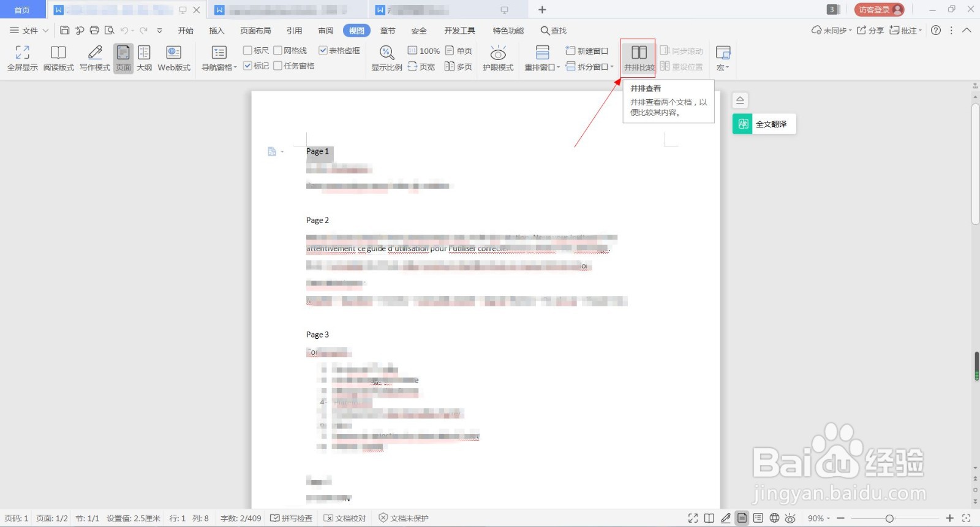The width and height of the screenshot is (980, 527).
Task: Open the help question mark icon
Action: [936, 30]
